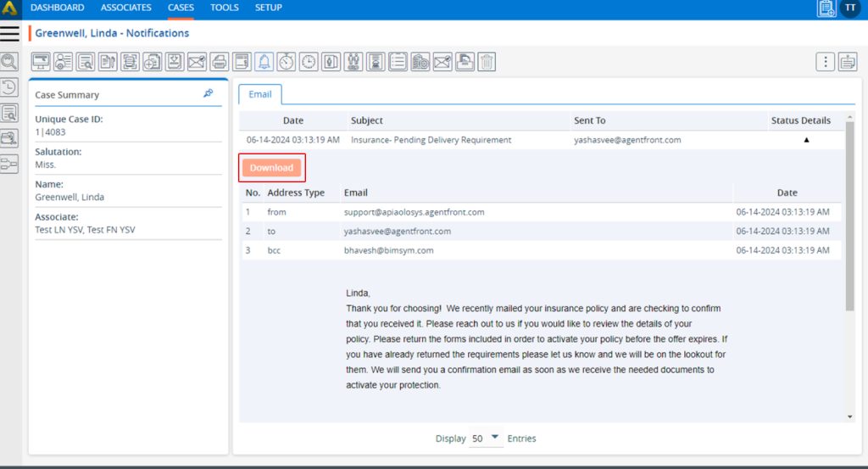Screen dimensions: 868x469
Task: Open the hamburger menu
Action: [x=10, y=33]
